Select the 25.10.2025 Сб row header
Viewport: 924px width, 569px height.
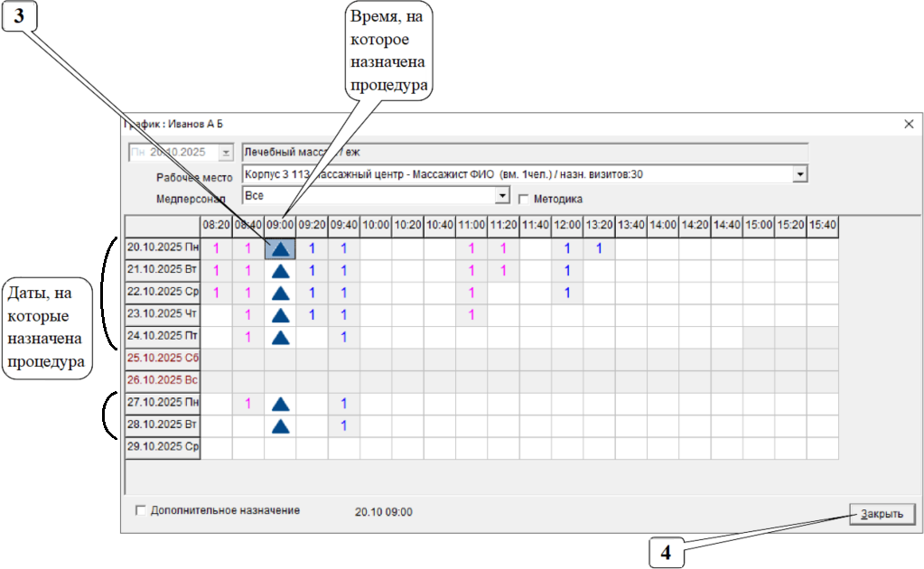(163, 359)
